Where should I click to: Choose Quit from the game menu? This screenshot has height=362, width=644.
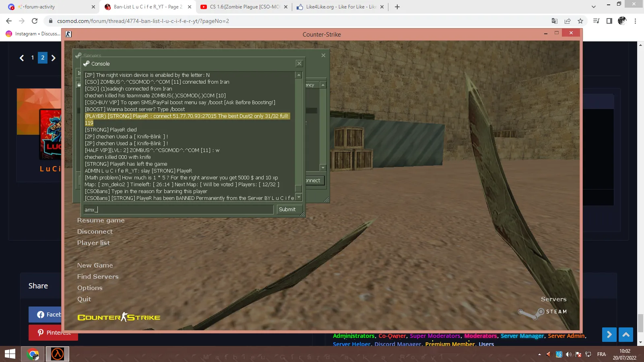click(84, 299)
